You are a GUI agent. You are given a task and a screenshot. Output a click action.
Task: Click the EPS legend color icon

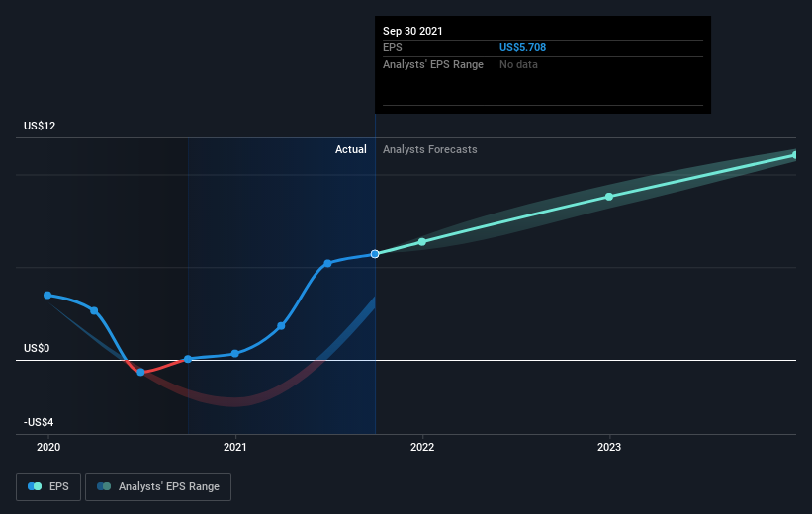(x=35, y=486)
